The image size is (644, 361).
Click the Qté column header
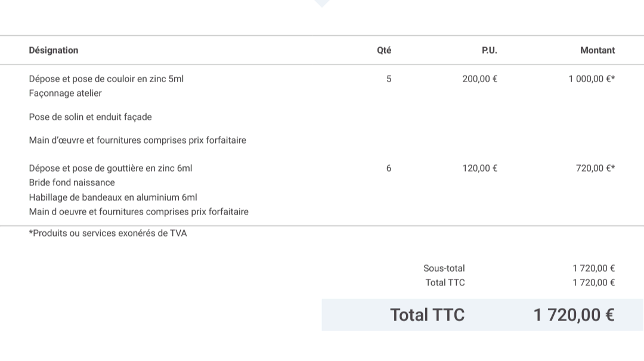tap(384, 51)
